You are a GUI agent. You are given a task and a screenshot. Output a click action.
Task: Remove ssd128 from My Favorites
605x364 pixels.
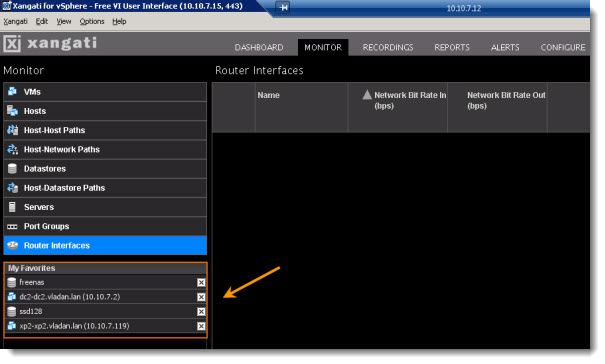201,312
